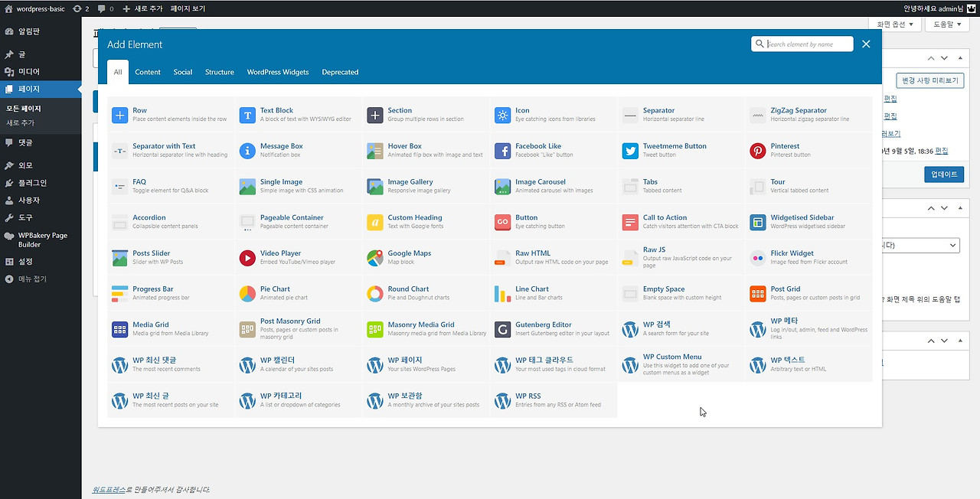Viewport: 980px width, 499px height.
Task: Add the Button element with GO icon
Action: pyautogui.click(x=554, y=222)
